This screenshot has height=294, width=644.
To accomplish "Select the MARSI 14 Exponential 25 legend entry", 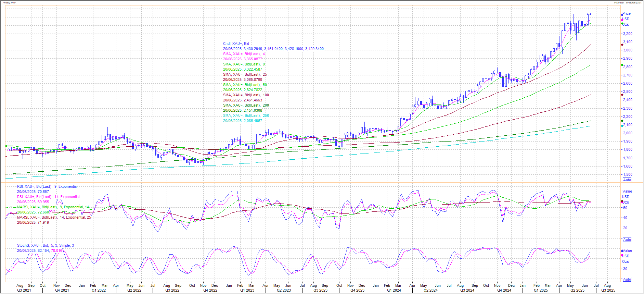I will [54, 217].
